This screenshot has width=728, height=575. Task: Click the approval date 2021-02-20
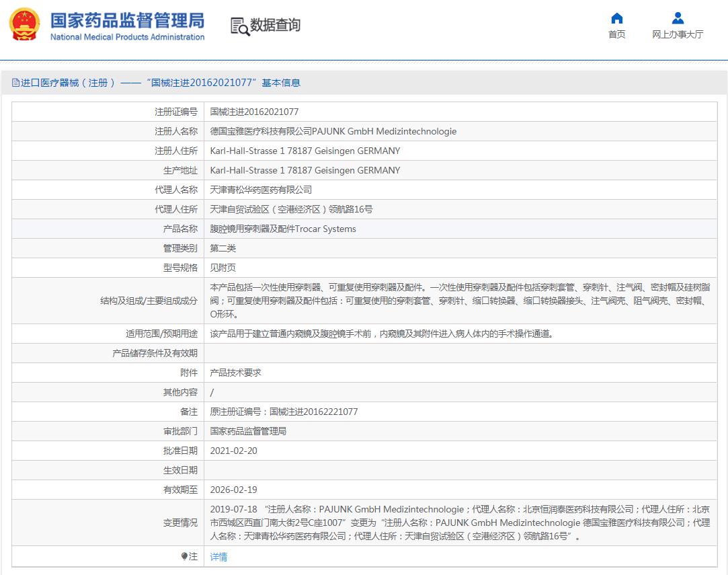[233, 451]
